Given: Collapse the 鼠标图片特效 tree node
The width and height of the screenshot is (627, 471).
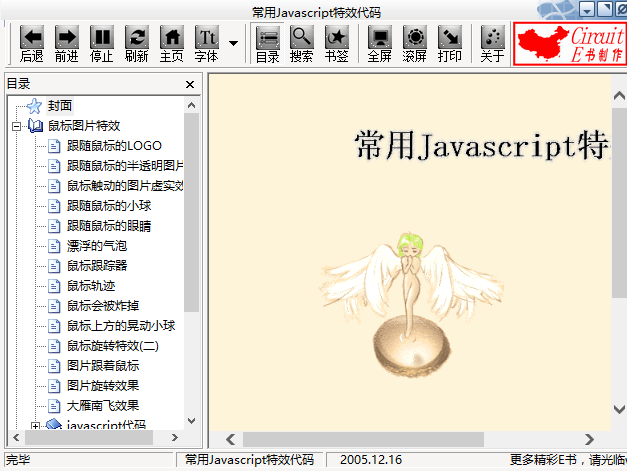Looking at the screenshot, I should pyautogui.click(x=17, y=126).
